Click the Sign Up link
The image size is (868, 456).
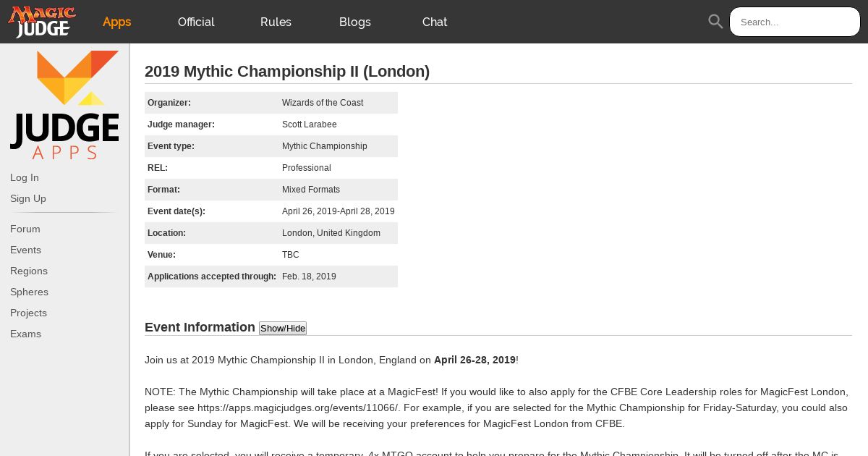[x=28, y=198]
